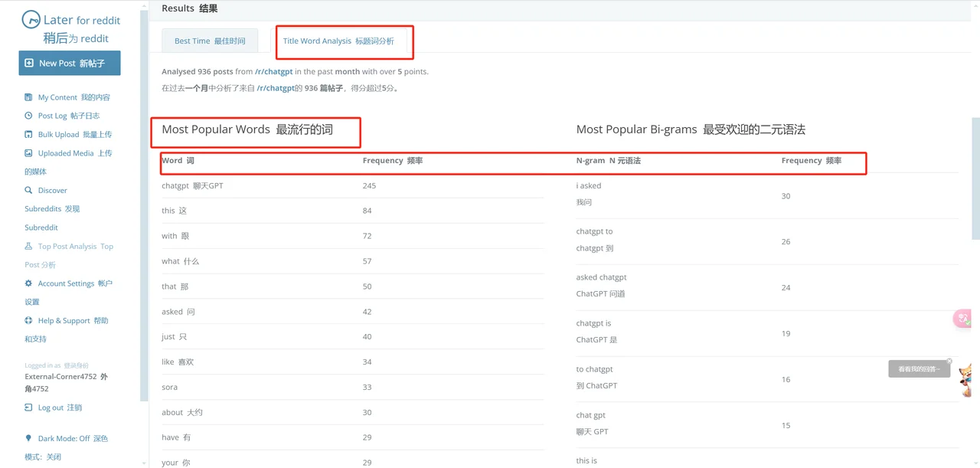Click the N-gram column header
This screenshot has width=980, height=468.
click(609, 161)
